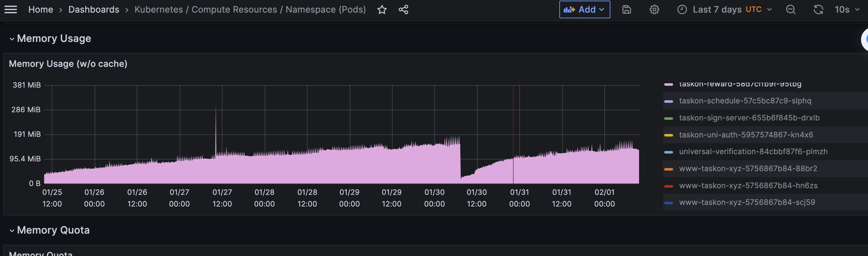Open the 10s refresh interval dropdown
The width and height of the screenshot is (868, 256).
click(x=847, y=9)
